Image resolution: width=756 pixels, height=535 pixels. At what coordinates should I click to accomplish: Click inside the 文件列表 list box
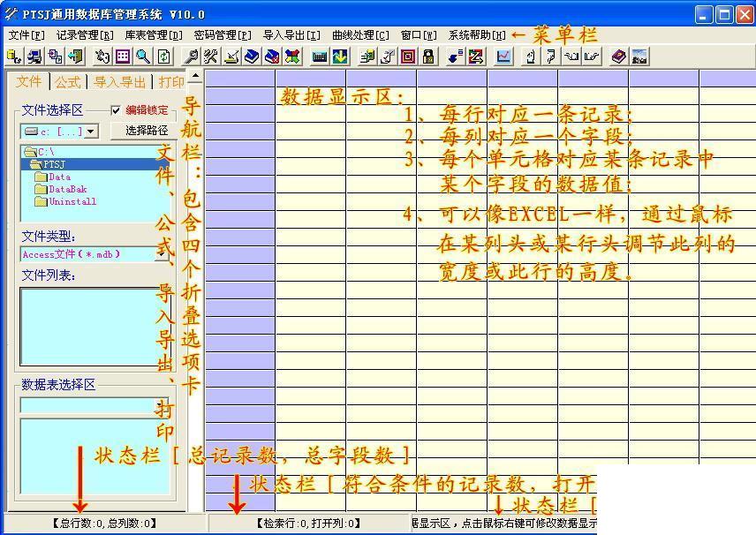[94, 327]
